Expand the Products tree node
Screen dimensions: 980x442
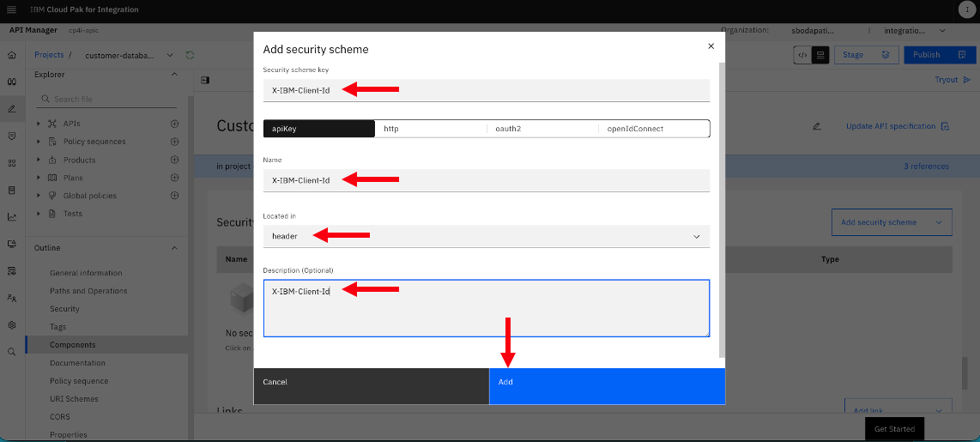[x=39, y=160]
